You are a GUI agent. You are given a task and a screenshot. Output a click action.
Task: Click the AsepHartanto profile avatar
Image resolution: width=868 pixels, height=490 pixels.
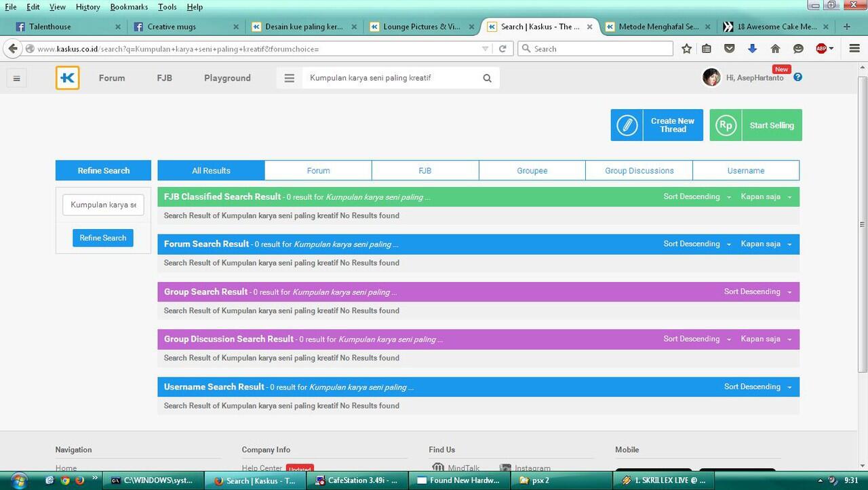coord(711,78)
